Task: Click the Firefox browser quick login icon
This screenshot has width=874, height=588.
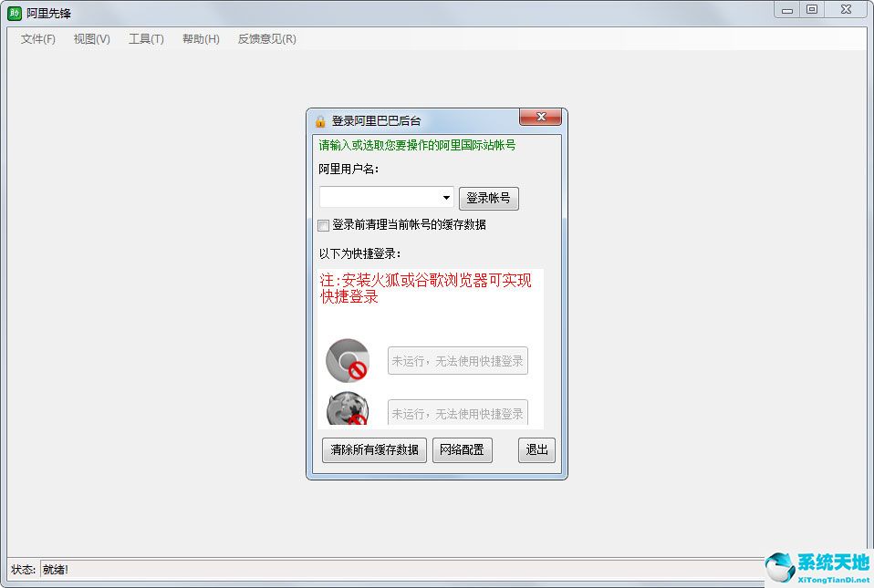Action: click(348, 409)
